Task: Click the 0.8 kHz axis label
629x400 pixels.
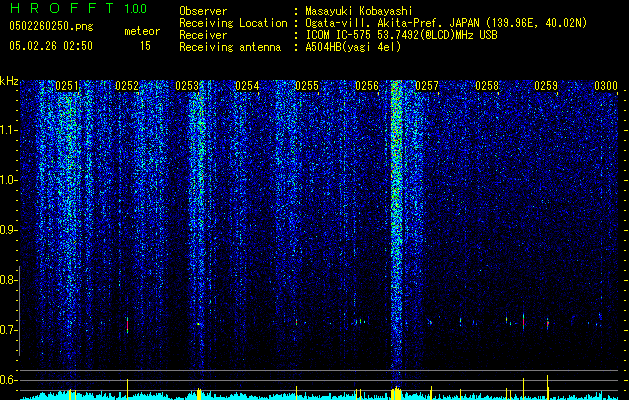Action: [x=8, y=280]
